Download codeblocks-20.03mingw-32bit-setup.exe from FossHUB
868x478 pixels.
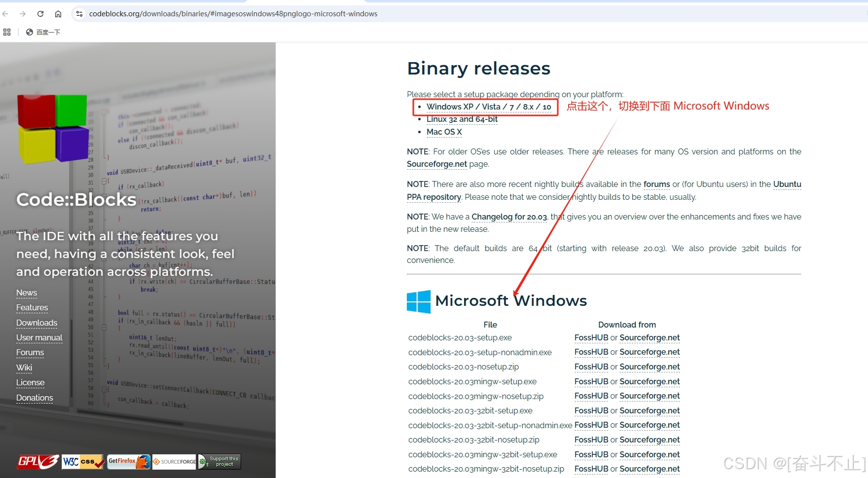click(591, 455)
